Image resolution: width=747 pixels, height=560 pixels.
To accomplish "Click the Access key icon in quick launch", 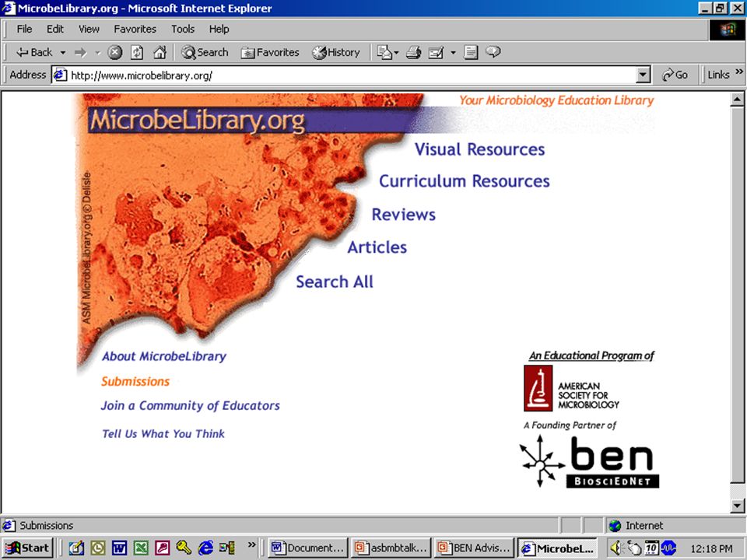I will pos(162,548).
